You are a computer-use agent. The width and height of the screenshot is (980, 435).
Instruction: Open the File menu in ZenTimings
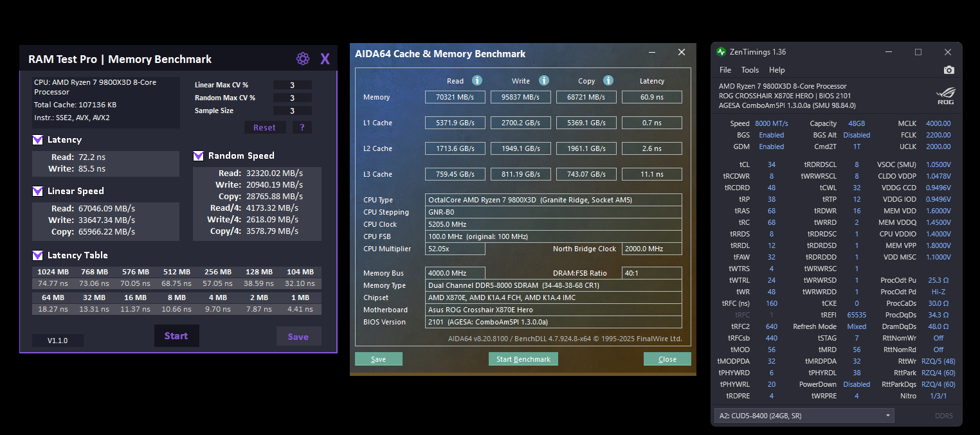(x=725, y=70)
